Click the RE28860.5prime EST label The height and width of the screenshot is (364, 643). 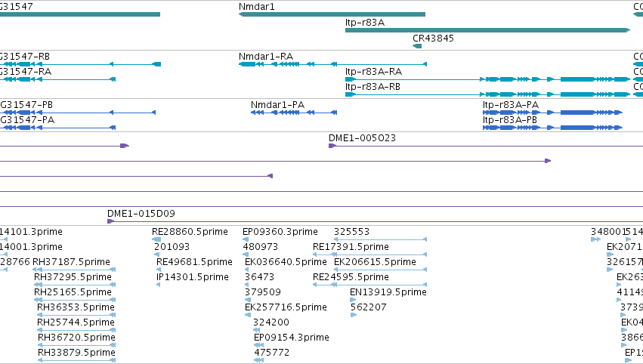coord(190,232)
